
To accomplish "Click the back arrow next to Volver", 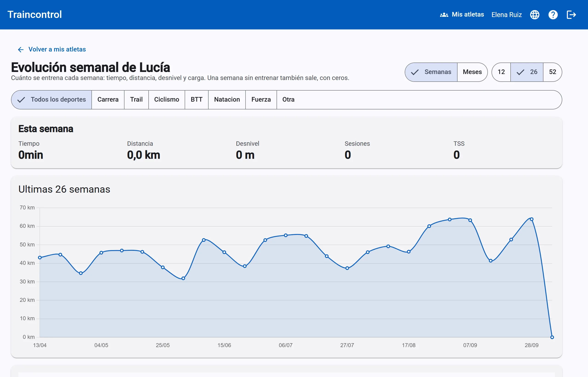I will tap(21, 50).
